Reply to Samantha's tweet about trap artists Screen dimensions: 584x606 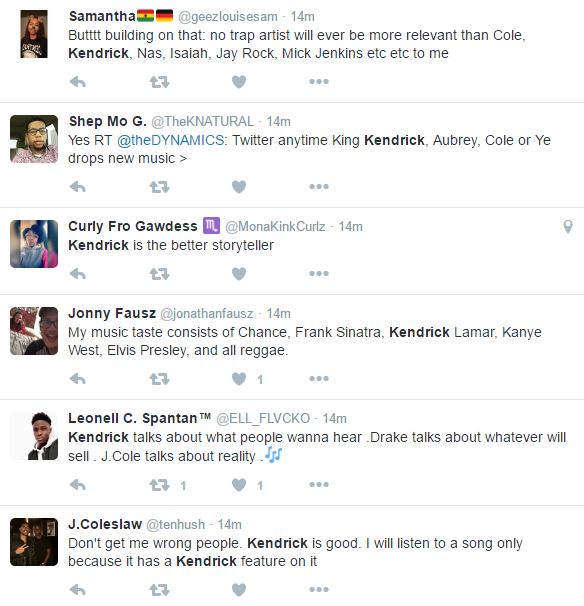click(78, 82)
